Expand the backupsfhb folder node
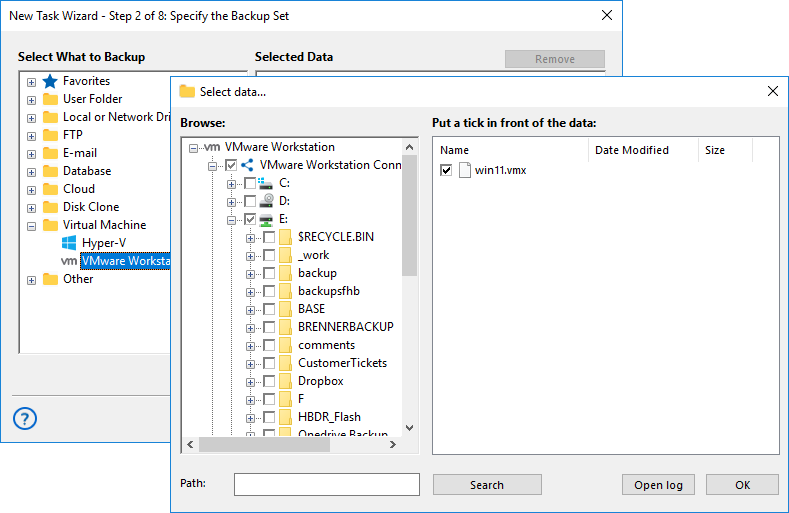The width and height of the screenshot is (789, 513). click(250, 292)
